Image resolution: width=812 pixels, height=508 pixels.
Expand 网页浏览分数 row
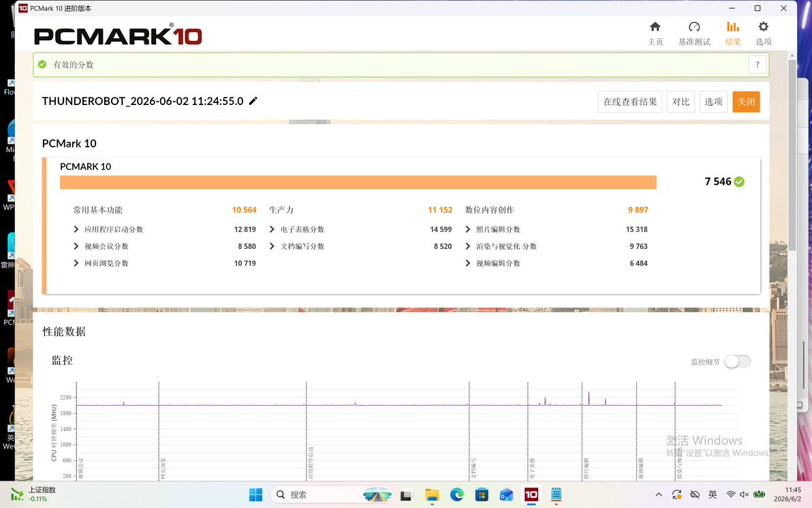pos(76,263)
